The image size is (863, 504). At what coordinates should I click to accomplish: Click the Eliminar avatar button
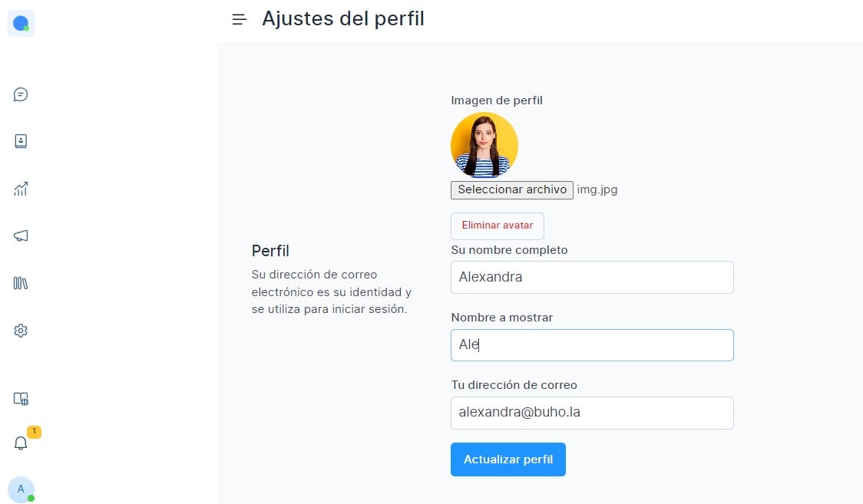[497, 226]
